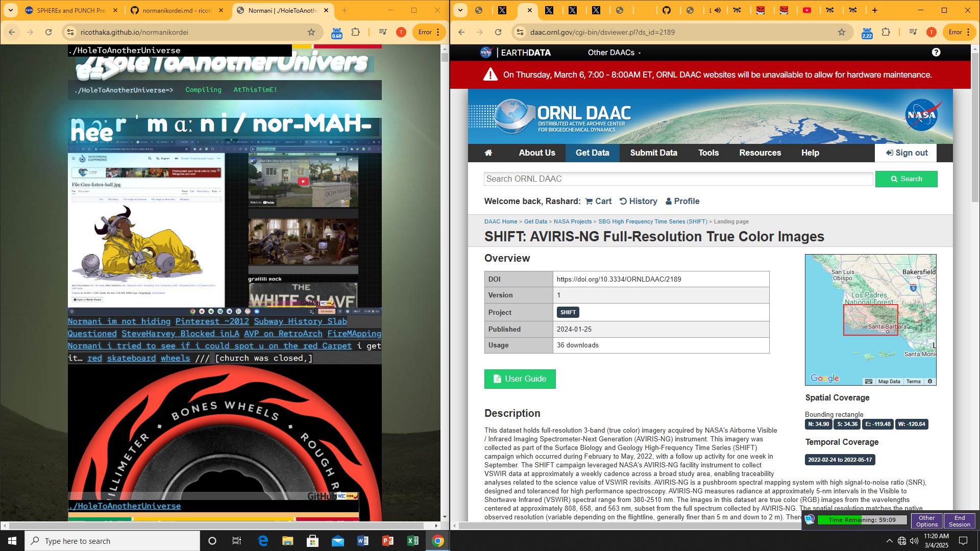Launch Microsoft Edge from the taskbar
This screenshot has height=551, width=980.
263,541
